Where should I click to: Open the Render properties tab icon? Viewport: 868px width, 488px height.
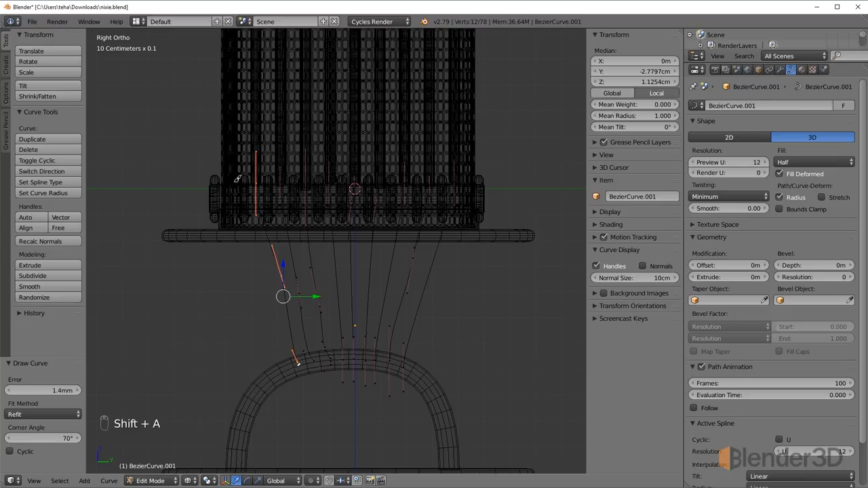pos(715,69)
